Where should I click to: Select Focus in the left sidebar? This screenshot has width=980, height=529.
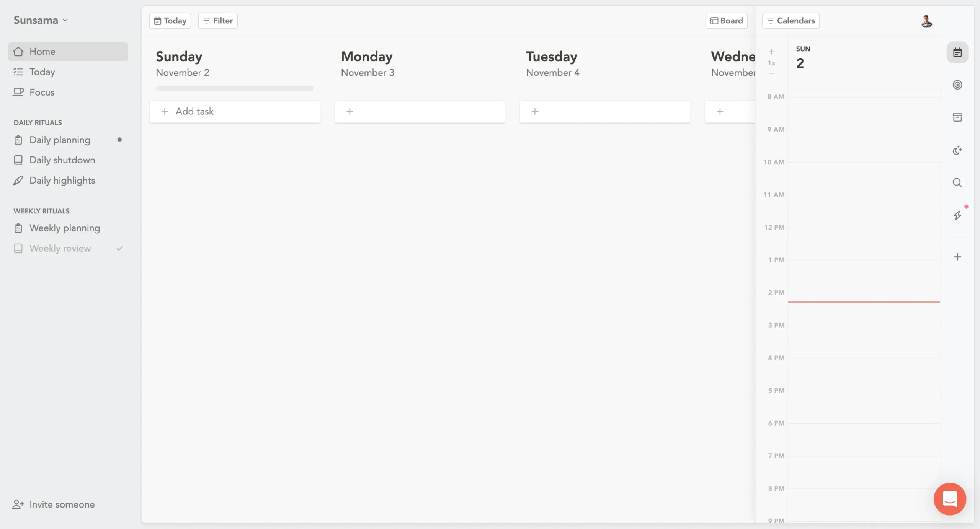[x=42, y=92]
